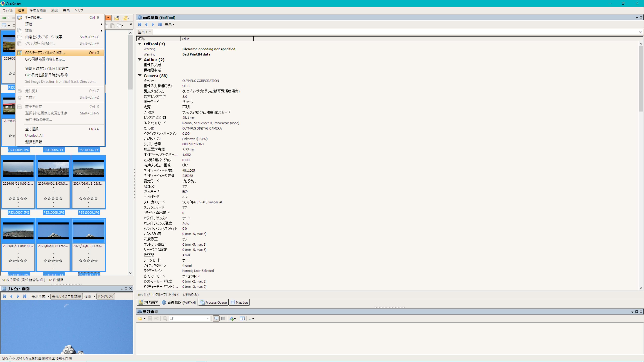Open the folder icon in the track panel

[140, 319]
